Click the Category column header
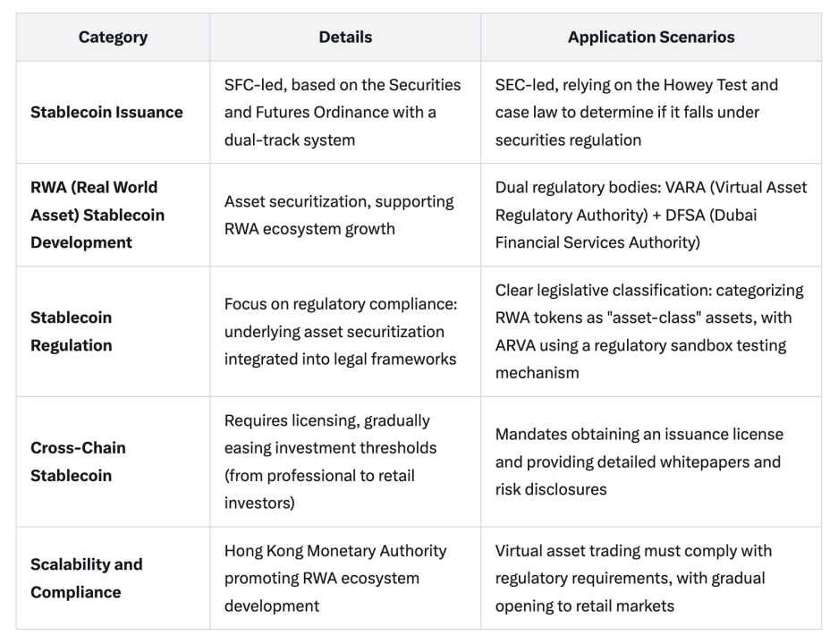Screen dimensions: 838x644 [113, 38]
